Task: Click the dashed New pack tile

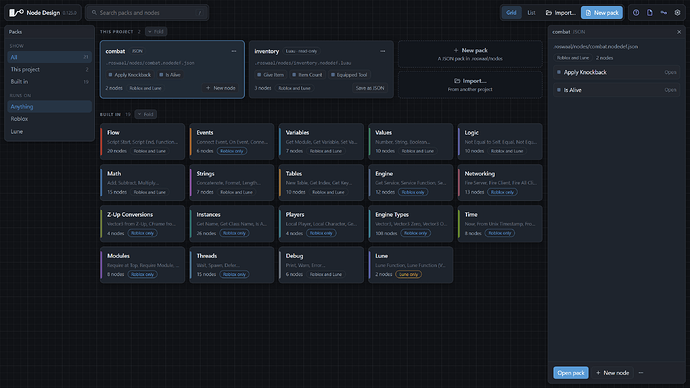Action: pyautogui.click(x=470, y=54)
